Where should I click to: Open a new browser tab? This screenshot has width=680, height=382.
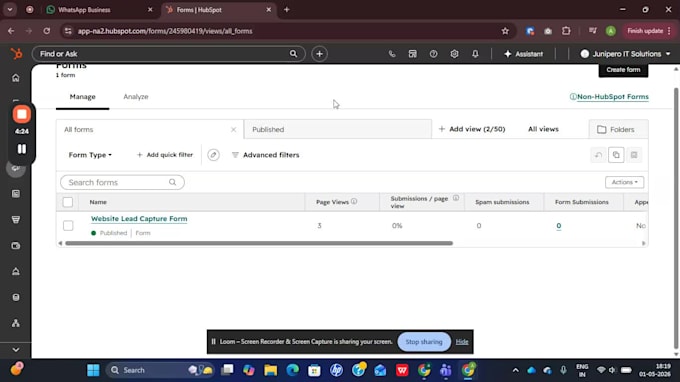pyautogui.click(x=287, y=10)
